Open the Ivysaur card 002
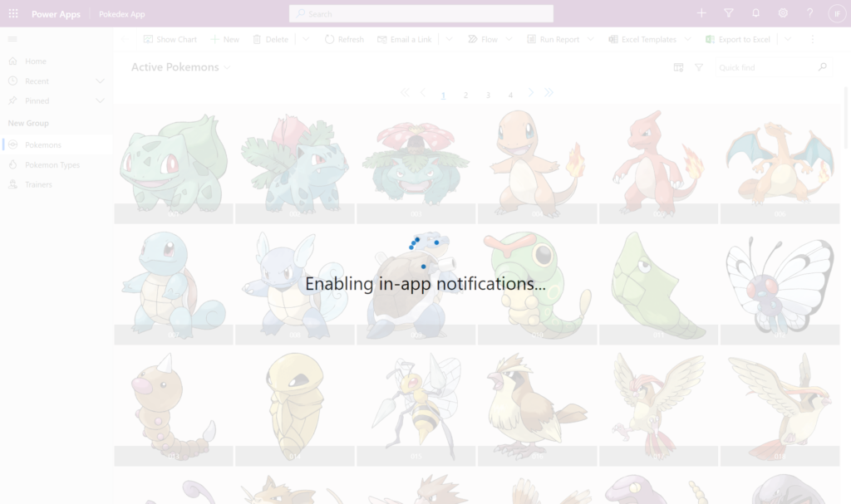This screenshot has height=504, width=851. point(295,163)
